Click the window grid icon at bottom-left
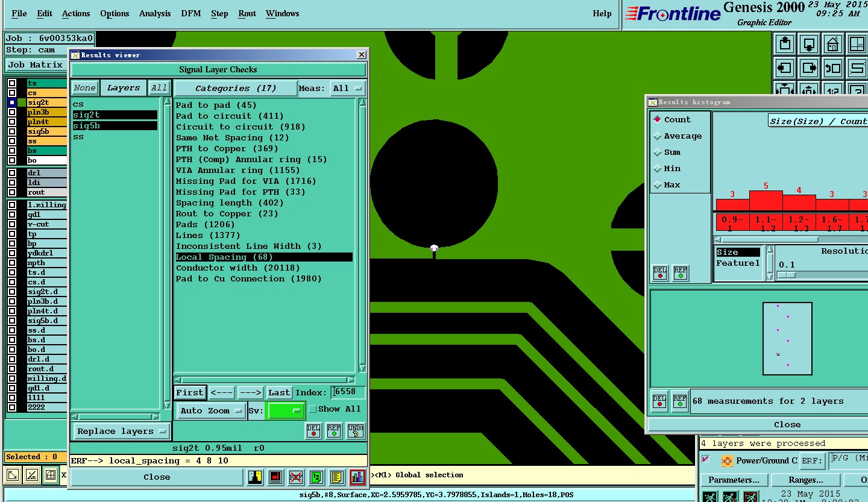Screen dimensions: 868x502 click(x=51, y=475)
